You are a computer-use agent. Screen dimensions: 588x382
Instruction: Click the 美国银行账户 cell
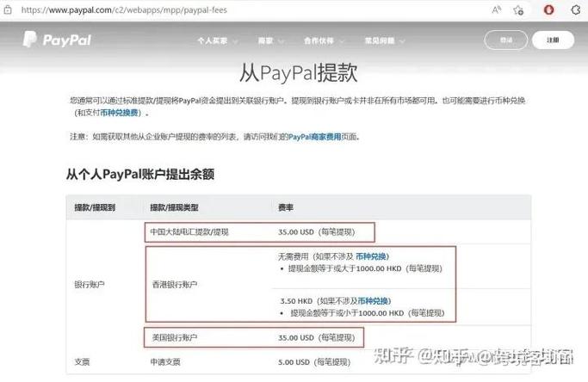point(175,337)
